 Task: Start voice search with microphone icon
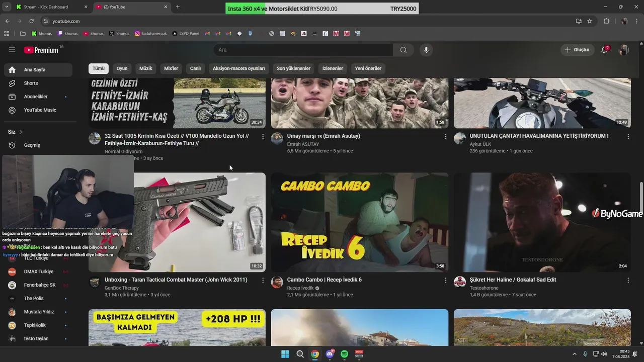click(x=426, y=50)
